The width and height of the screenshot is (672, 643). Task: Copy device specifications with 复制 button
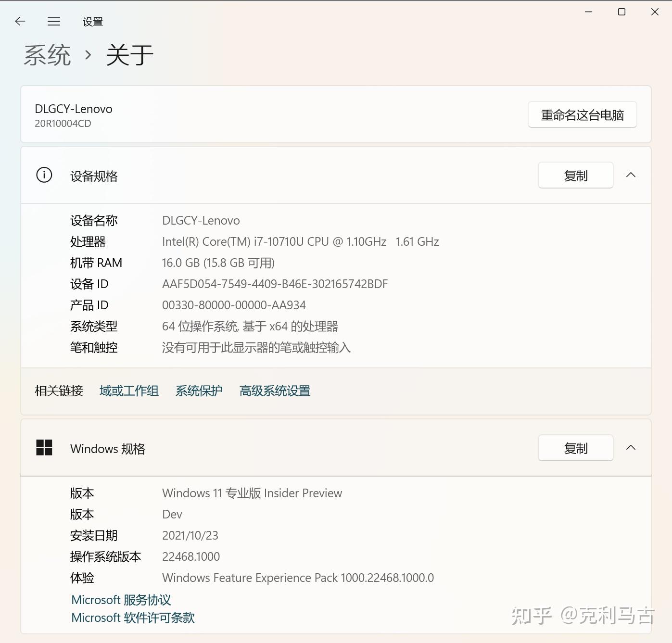575,176
